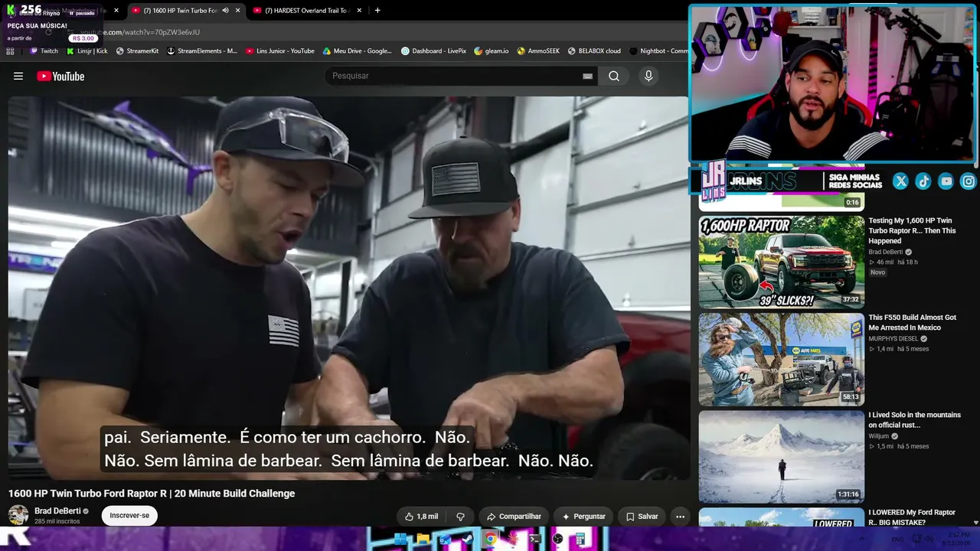980x551 pixels.
Task: Expand hidden system tray icons chevron
Action: 861,539
